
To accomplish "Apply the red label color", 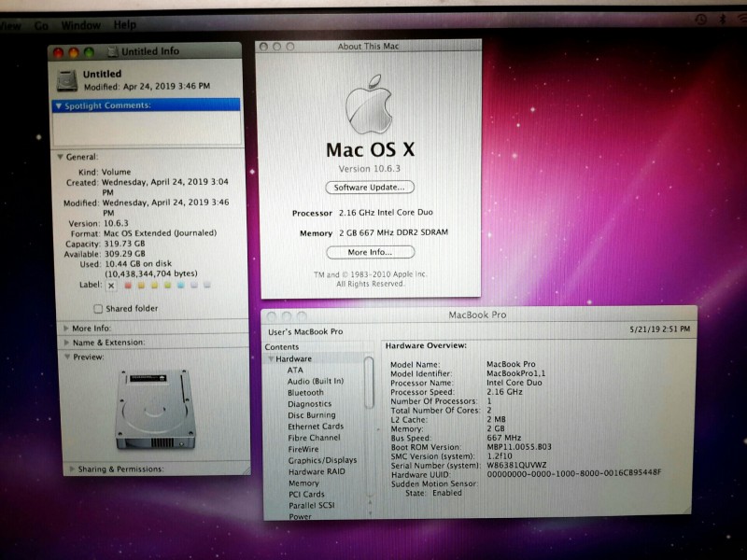I will point(128,286).
